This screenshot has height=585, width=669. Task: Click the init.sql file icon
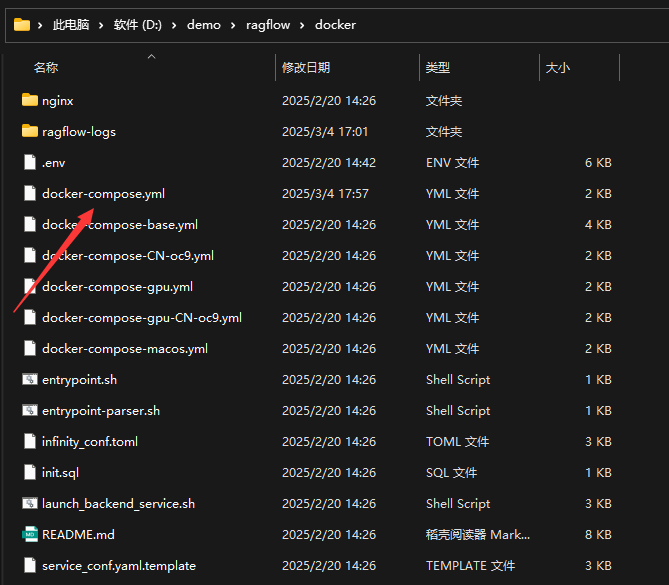point(29,472)
